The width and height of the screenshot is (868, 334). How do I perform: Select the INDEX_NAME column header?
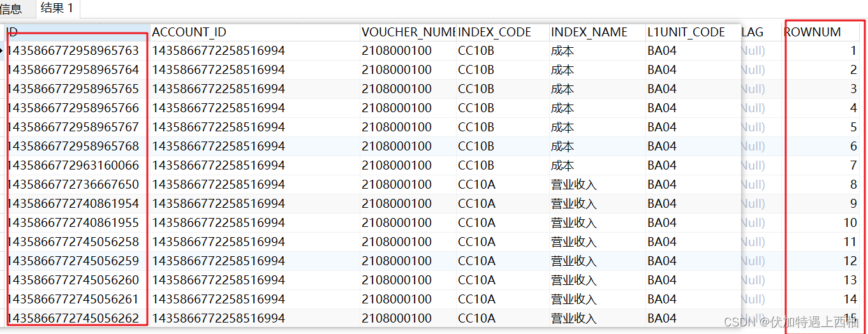(597, 32)
